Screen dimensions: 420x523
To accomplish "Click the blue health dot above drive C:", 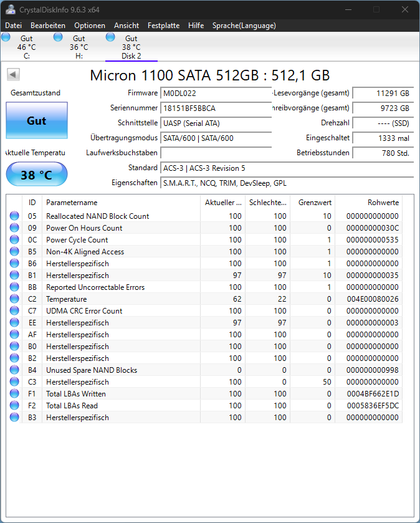I will (x=6, y=37).
